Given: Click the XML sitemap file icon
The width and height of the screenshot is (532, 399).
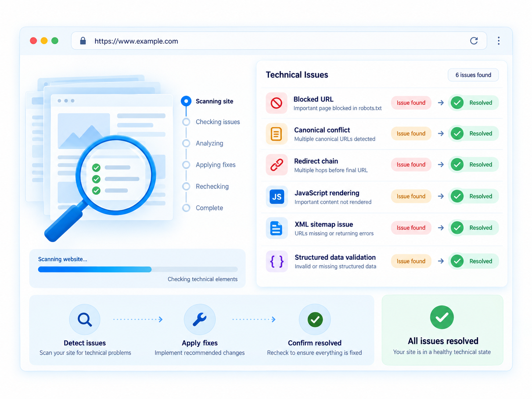Looking at the screenshot, I should click(276, 228).
